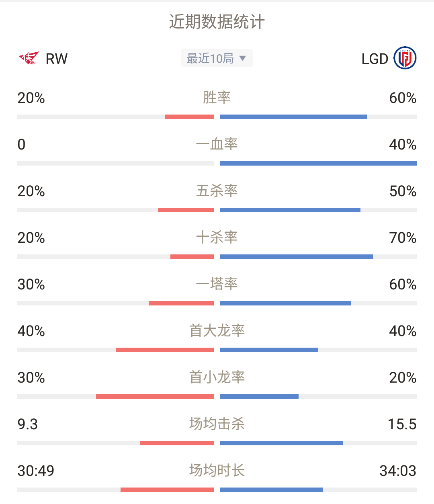Tap the 近期数据统计 title
This screenshot has width=434, height=504.
pos(217,22)
